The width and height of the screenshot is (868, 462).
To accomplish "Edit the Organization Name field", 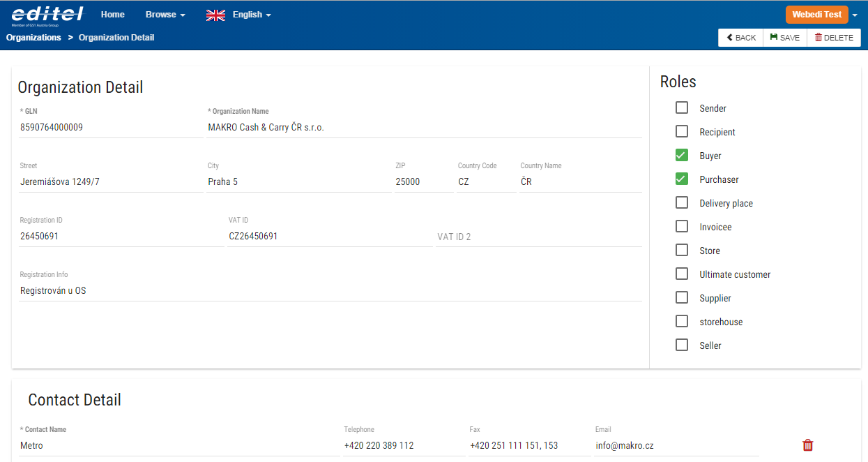I will tap(424, 128).
